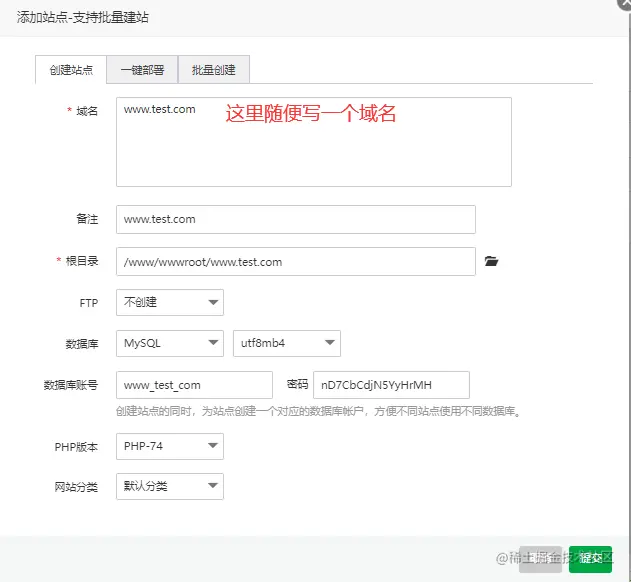Click the green 提交 submit button
Screen dimensions: 631x582
590,559
